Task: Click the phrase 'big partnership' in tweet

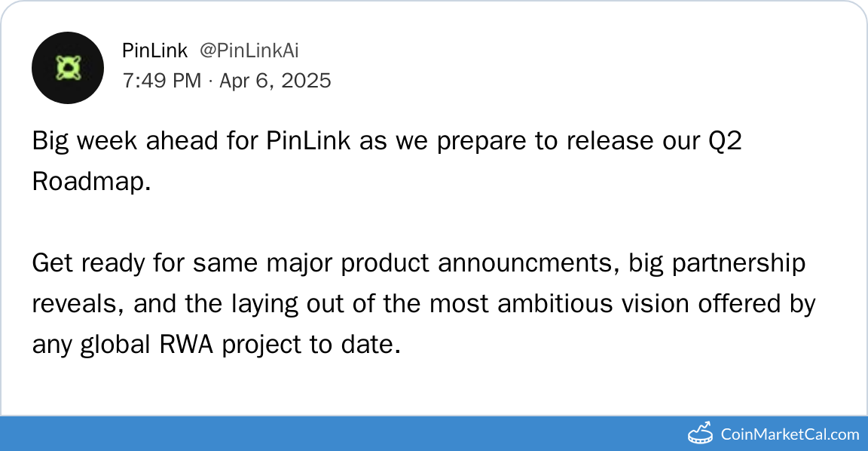Action: pyautogui.click(x=717, y=263)
